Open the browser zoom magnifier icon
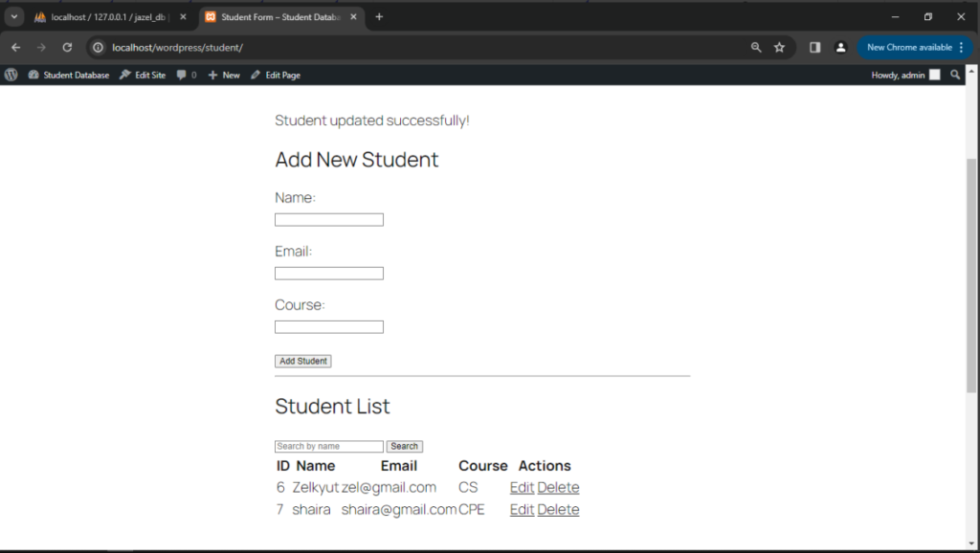980x553 pixels. tap(756, 47)
